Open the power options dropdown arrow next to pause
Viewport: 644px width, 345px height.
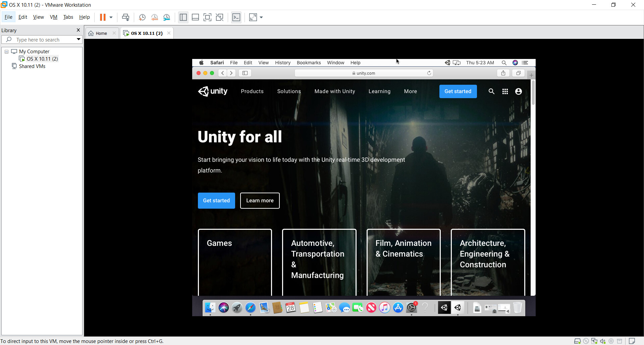click(111, 17)
